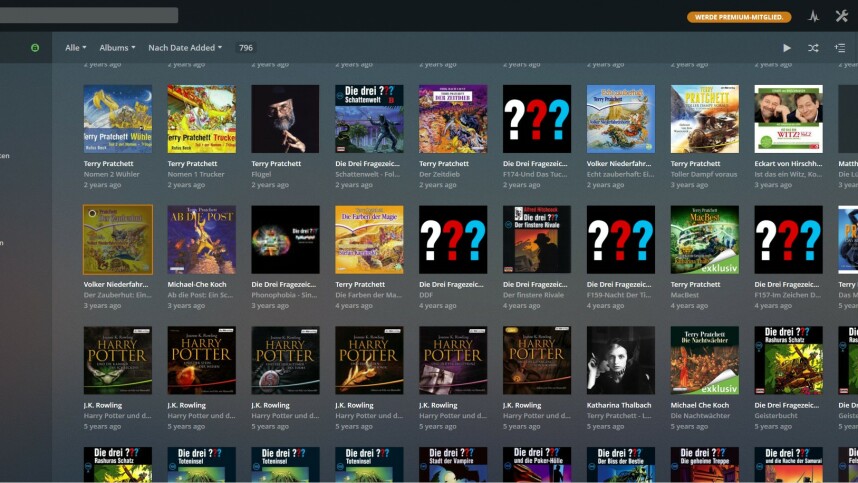Click the Der Zauberhut: Ein... album title
The height and width of the screenshot is (483, 858).
click(x=118, y=295)
